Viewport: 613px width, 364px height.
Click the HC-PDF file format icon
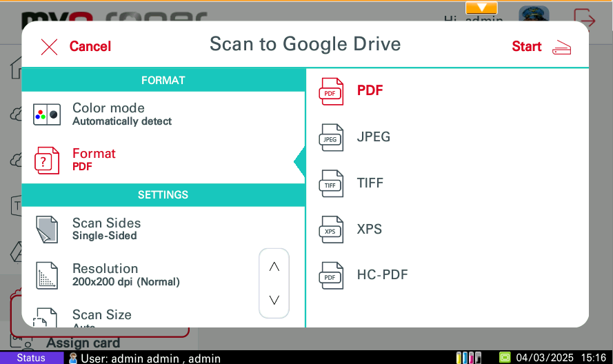[x=331, y=276]
